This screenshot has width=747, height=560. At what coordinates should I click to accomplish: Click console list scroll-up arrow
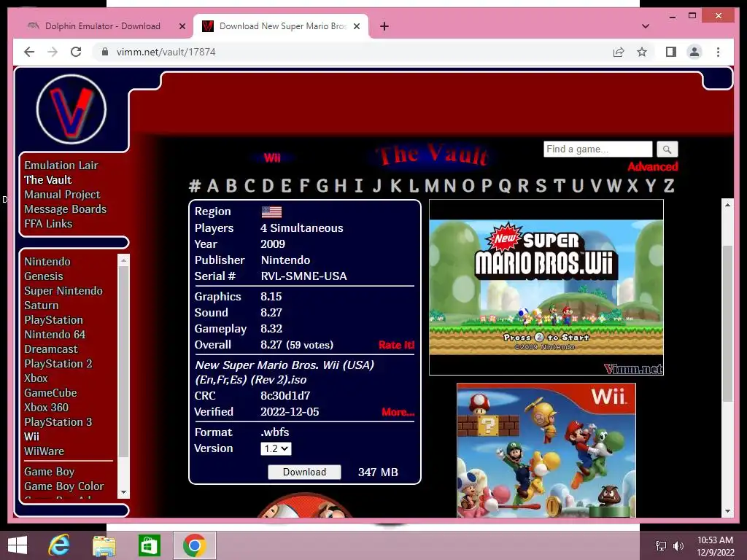[123, 260]
